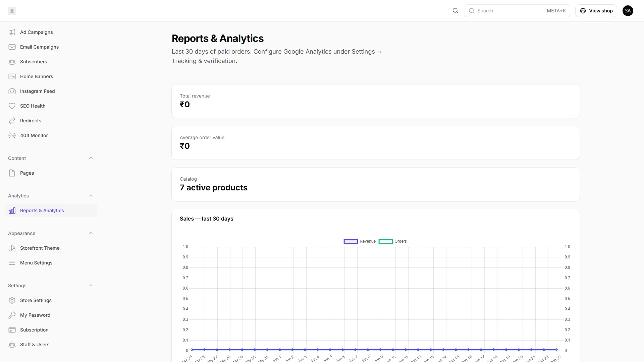Viewport: 644px width, 362px height.
Task: Click the Redirects arrows icon
Action: pos(12,121)
